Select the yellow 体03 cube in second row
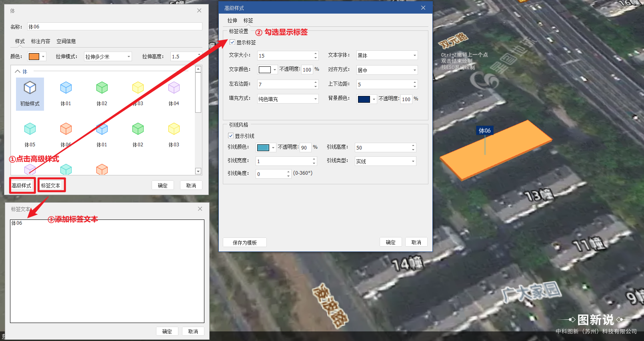The image size is (644, 341). coord(174,129)
